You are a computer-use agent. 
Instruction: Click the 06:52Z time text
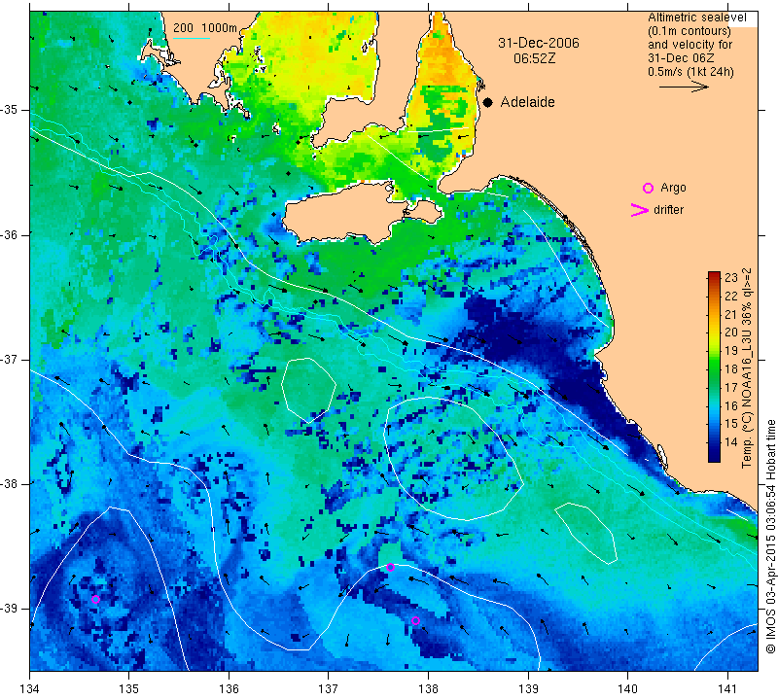click(x=534, y=58)
